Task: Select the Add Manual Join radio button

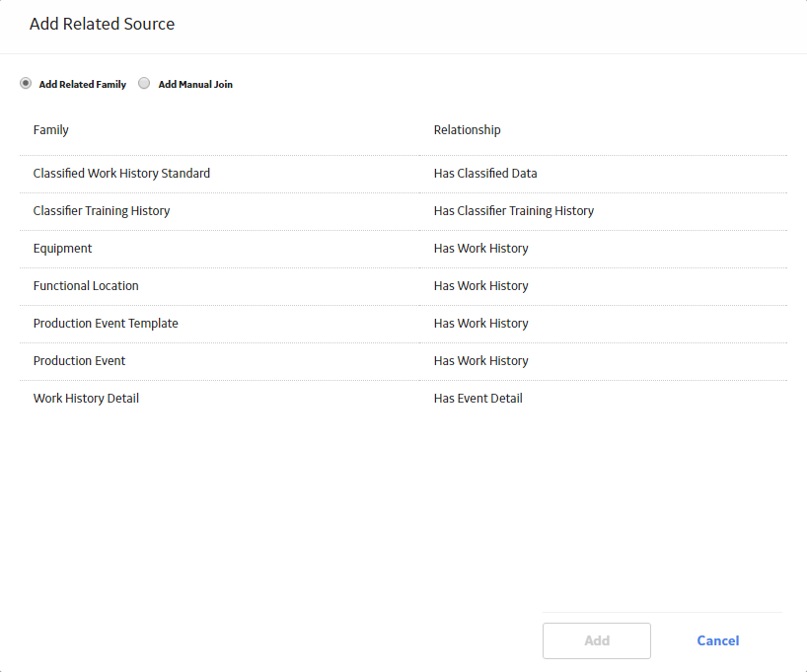Action: (144, 84)
